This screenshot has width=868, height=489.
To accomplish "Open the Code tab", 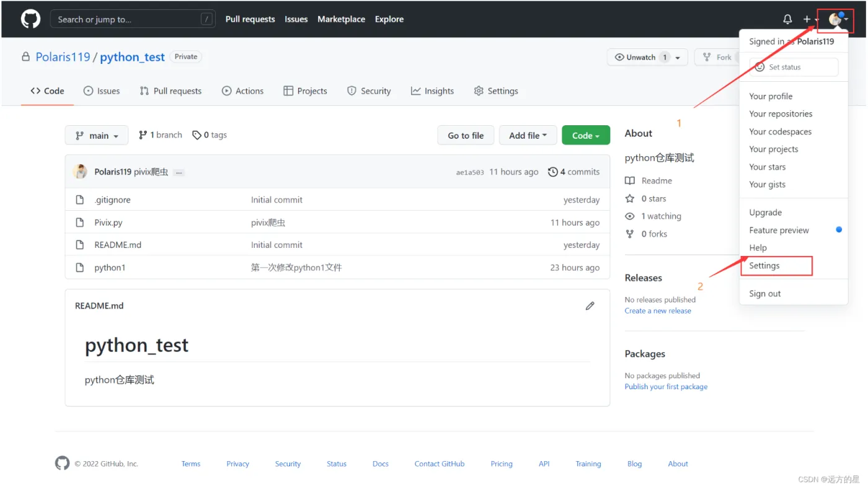I will [x=47, y=91].
